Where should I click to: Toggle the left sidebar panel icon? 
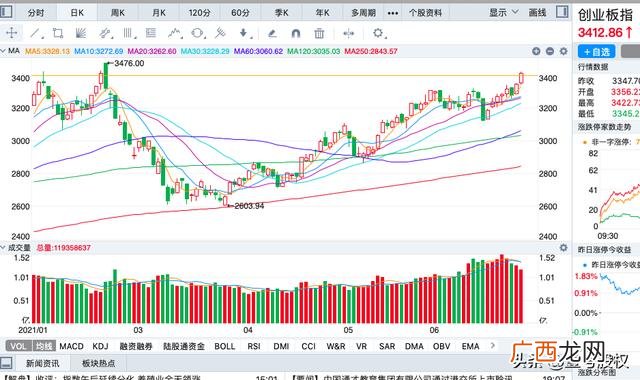(x=5, y=11)
